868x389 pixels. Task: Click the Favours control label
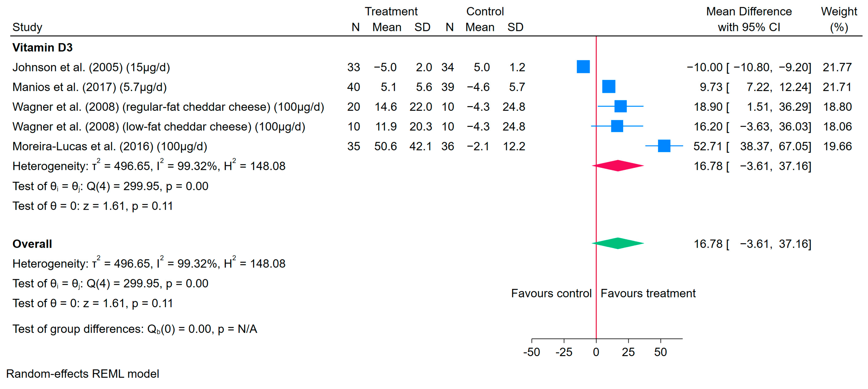click(x=551, y=293)
